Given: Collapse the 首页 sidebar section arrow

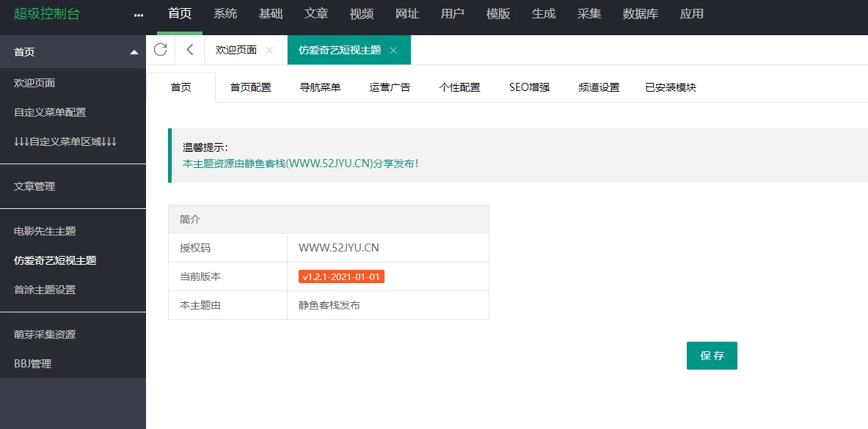Looking at the screenshot, I should click(x=134, y=52).
